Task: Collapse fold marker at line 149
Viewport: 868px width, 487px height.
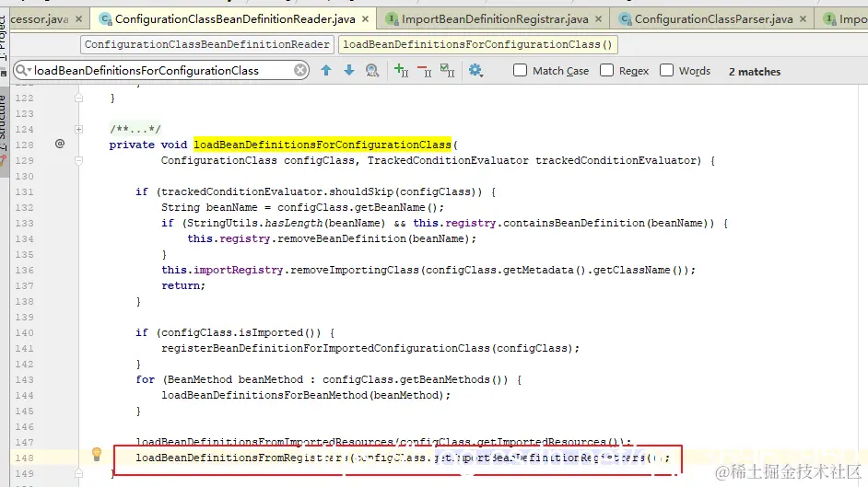Action: (78, 474)
